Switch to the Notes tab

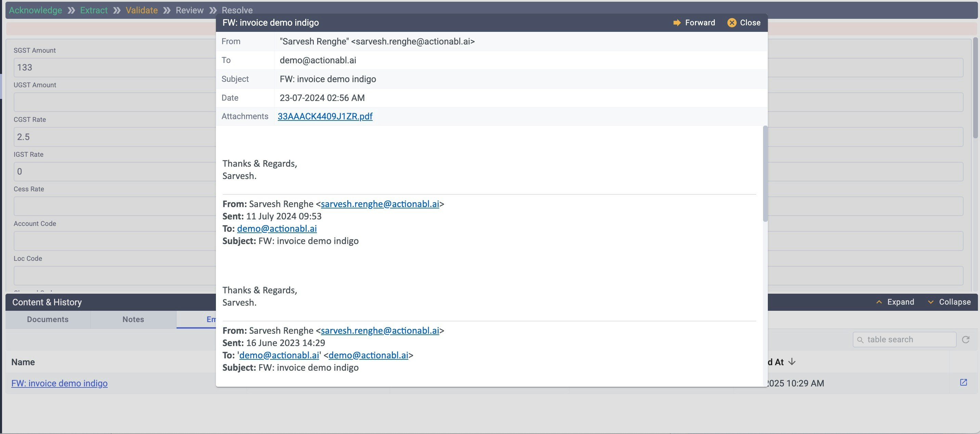coord(132,319)
